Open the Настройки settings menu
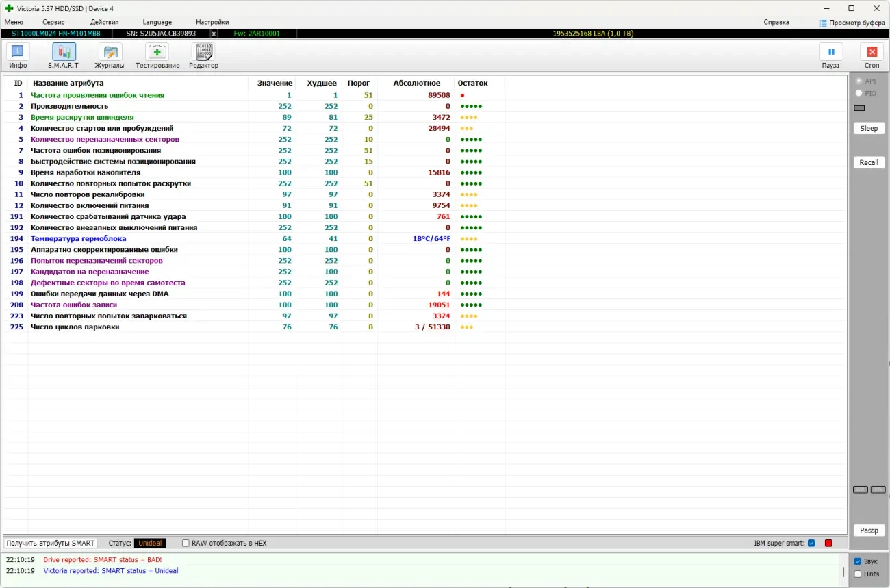The height and width of the screenshot is (588, 890). [212, 22]
